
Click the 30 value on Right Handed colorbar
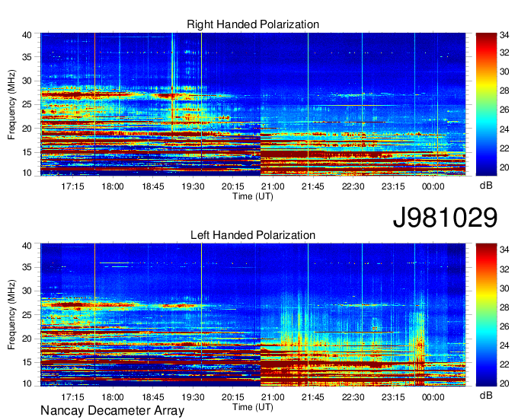point(504,72)
